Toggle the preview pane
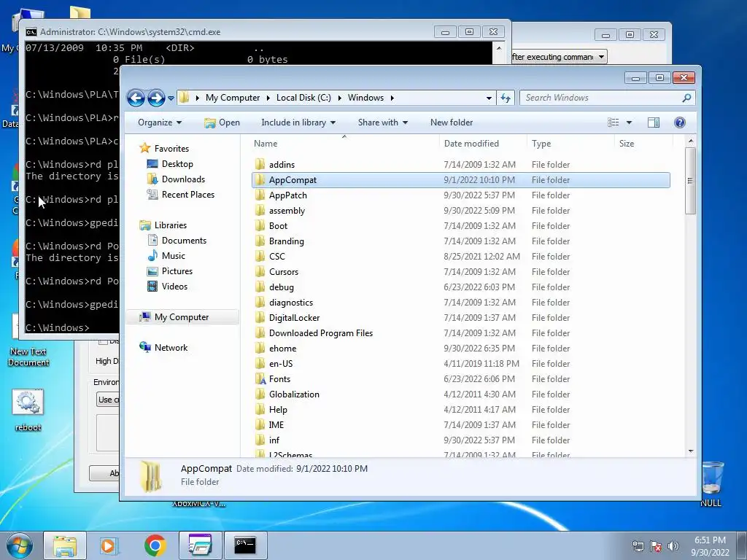This screenshot has height=560, width=747. (654, 122)
